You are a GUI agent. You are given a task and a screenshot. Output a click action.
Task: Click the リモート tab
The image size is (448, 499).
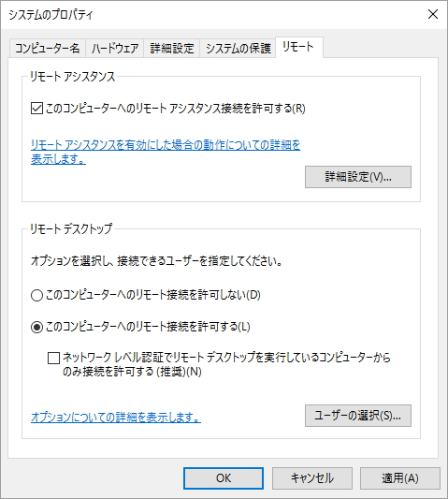[x=298, y=47]
